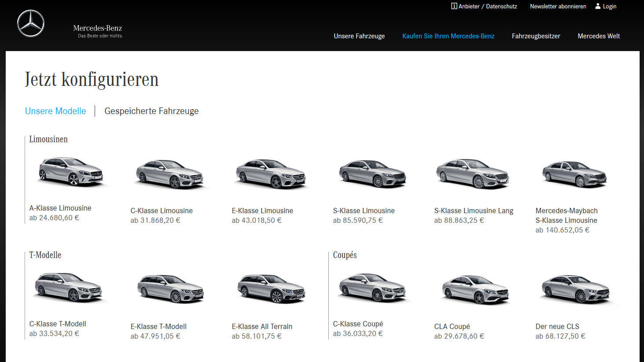Click the Mercedes-Benz wordmark
The image size is (644, 362).
pyautogui.click(x=98, y=28)
